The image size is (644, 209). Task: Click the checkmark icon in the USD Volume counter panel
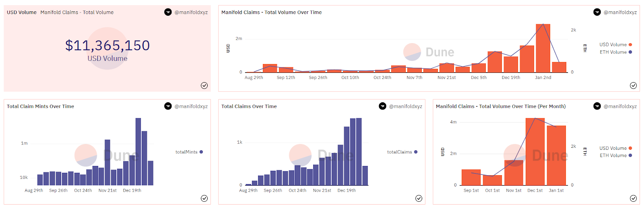point(204,85)
